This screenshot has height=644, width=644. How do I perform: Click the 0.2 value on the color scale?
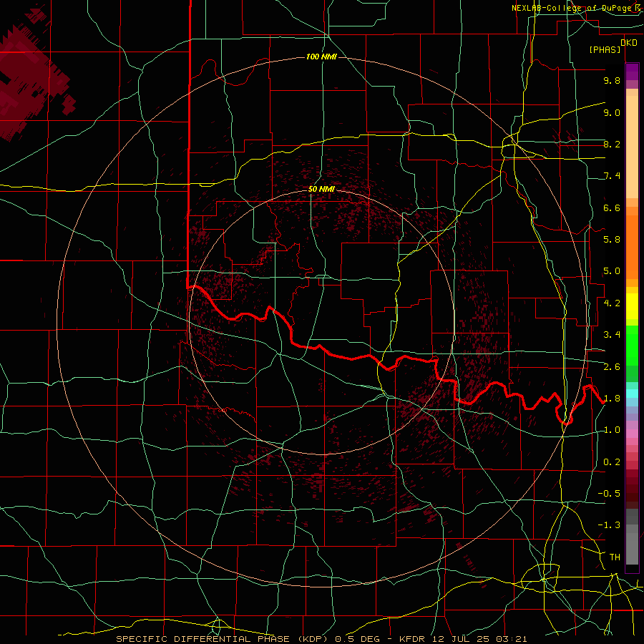pyautogui.click(x=612, y=462)
